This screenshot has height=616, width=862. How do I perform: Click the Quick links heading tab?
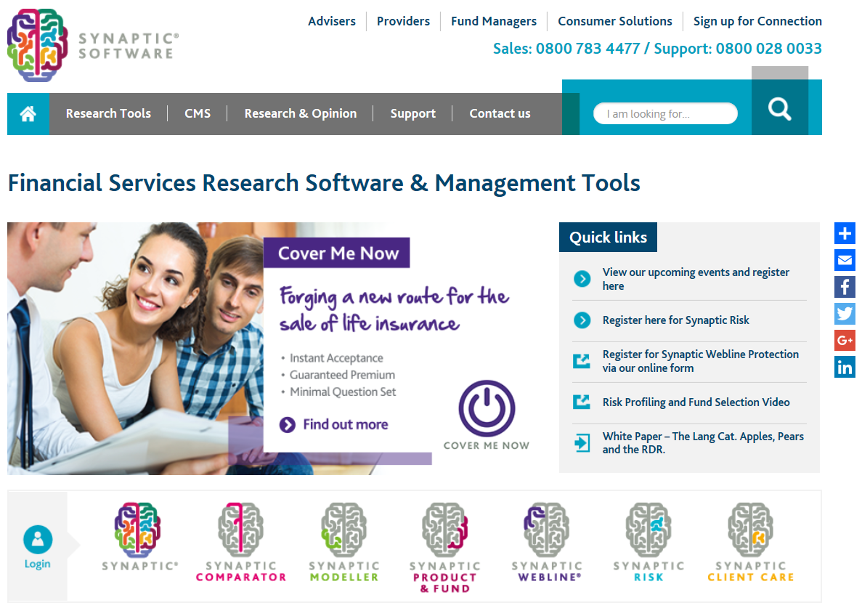tap(608, 237)
